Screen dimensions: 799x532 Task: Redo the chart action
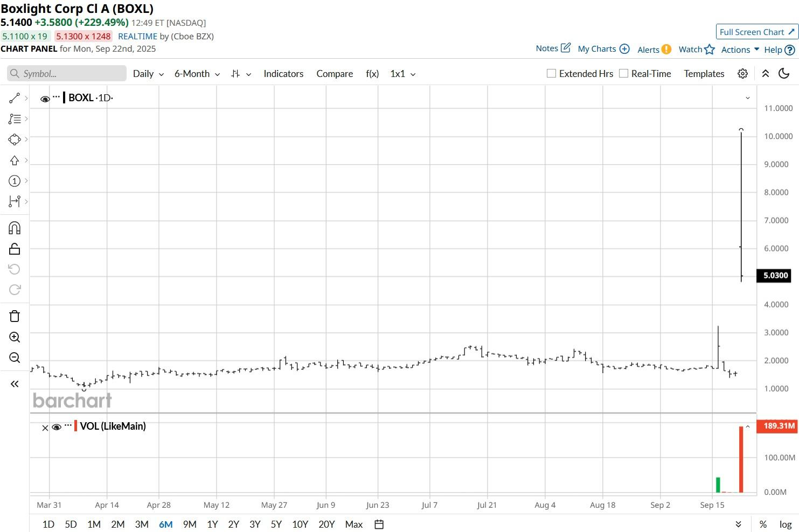15,290
